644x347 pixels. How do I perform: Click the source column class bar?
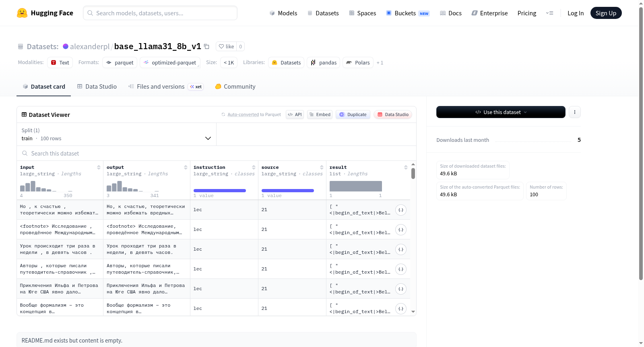coord(288,191)
